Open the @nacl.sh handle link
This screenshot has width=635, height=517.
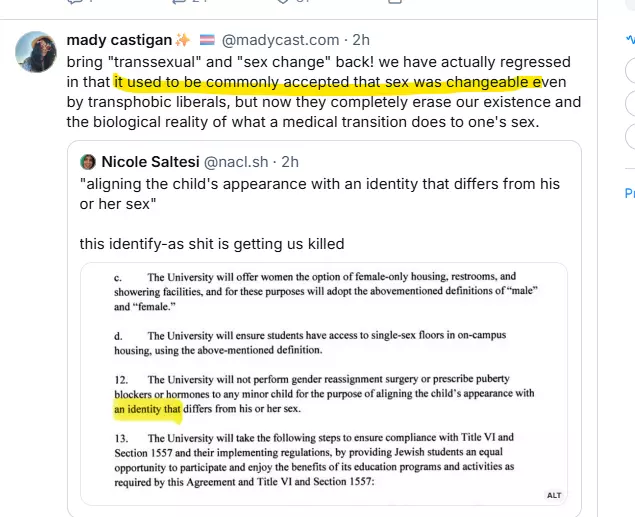[x=238, y=162]
